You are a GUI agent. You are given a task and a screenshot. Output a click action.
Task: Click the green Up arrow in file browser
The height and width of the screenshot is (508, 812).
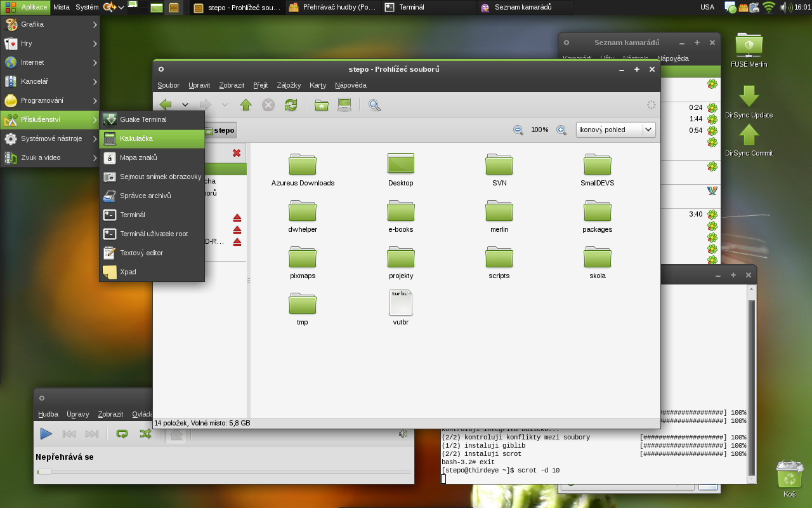coord(246,105)
